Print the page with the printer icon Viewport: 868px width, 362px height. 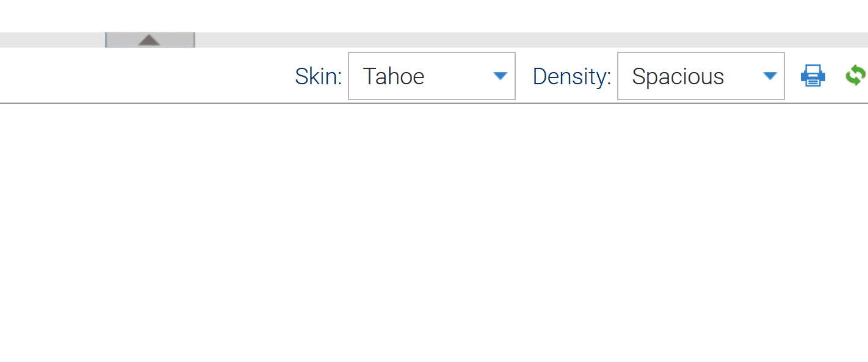(x=812, y=76)
